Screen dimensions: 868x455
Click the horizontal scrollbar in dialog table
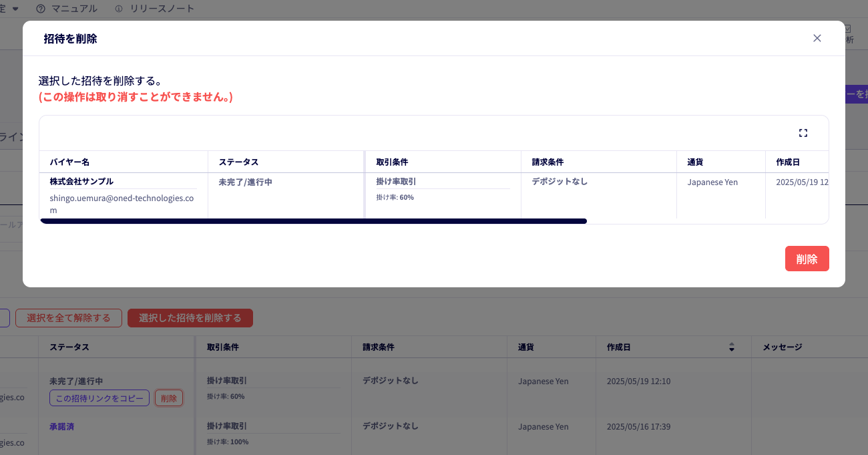tap(313, 220)
